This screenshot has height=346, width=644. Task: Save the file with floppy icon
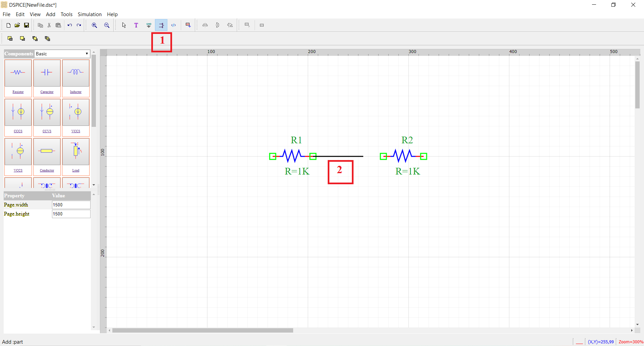tap(26, 25)
